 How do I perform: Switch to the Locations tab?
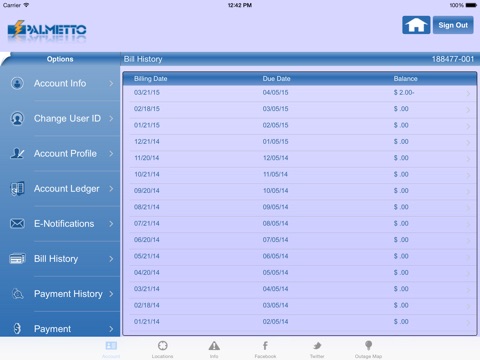pos(162,349)
